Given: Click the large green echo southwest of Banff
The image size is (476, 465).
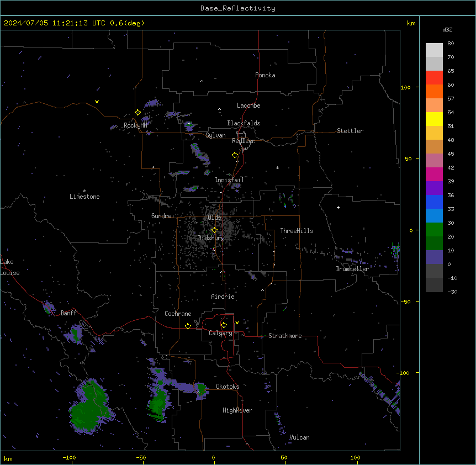Looking at the screenshot, I should click(90, 406).
